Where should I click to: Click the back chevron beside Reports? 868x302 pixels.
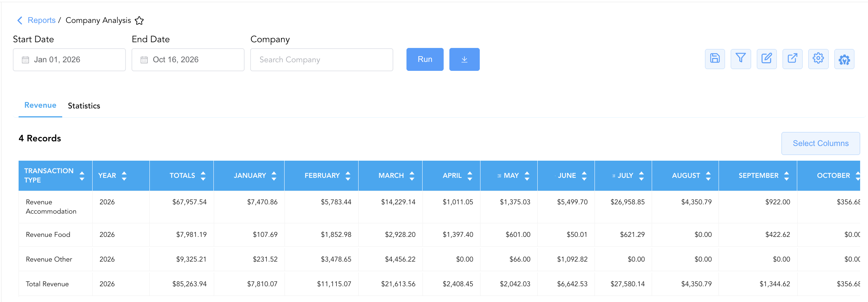20,20
